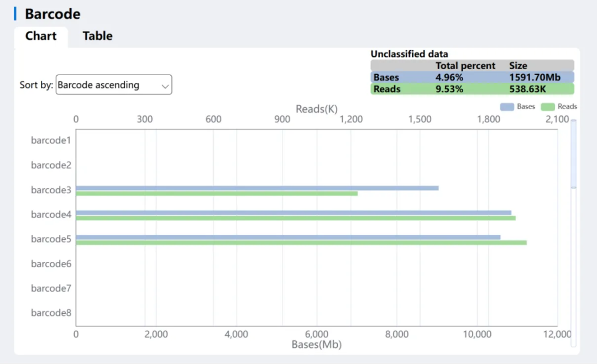Click the Reads percent value 9.53%
Viewport: 597px width, 364px height.
(x=449, y=89)
